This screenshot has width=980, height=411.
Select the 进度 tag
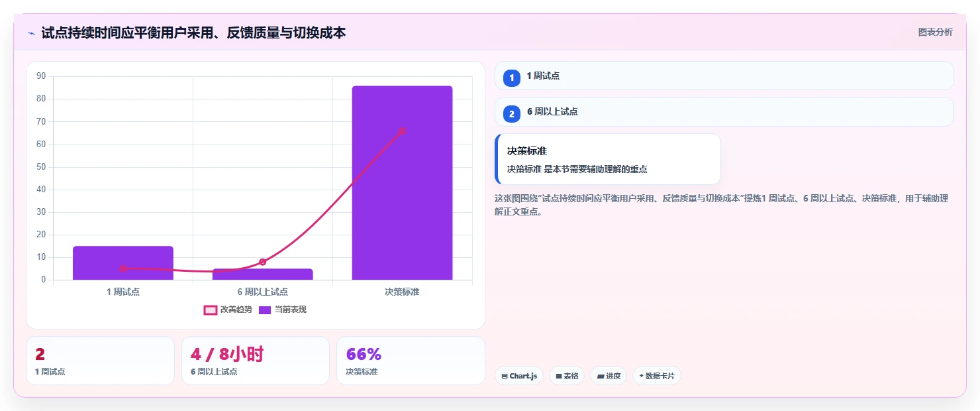609,376
